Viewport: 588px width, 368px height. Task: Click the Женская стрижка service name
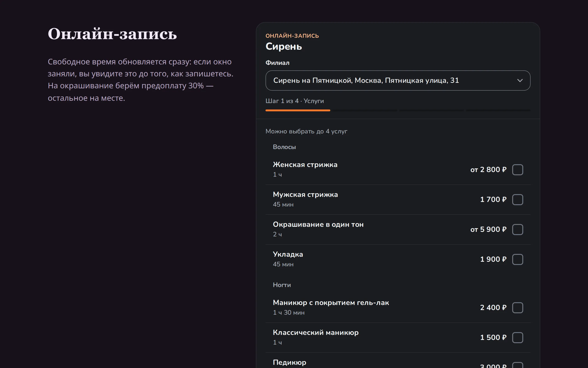305,165
